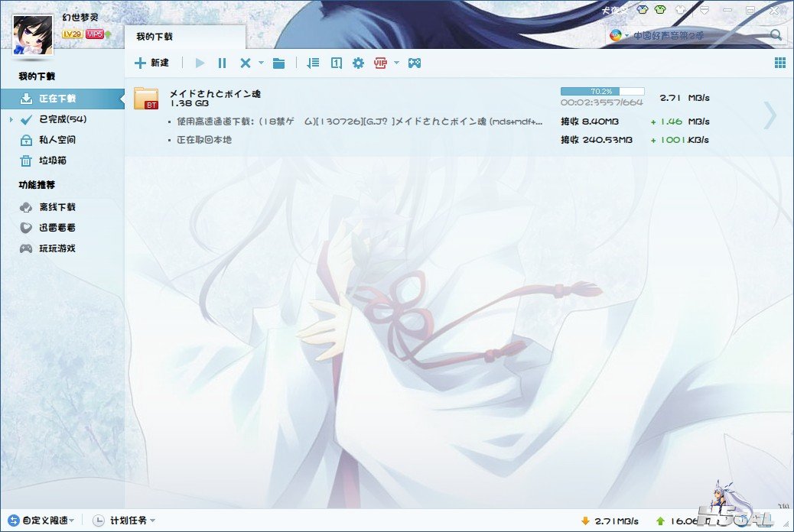The image size is (794, 532).
Task: Click the 正在取回本地 status line
Action: [204, 140]
